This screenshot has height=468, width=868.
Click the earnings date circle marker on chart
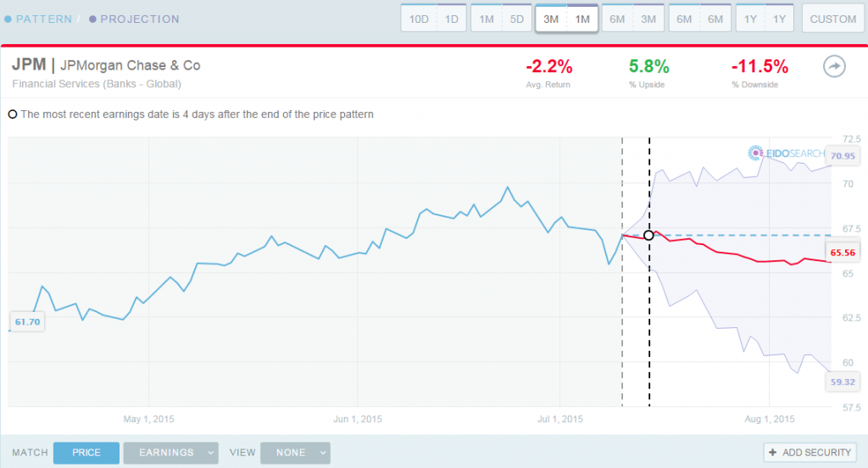[x=648, y=236]
